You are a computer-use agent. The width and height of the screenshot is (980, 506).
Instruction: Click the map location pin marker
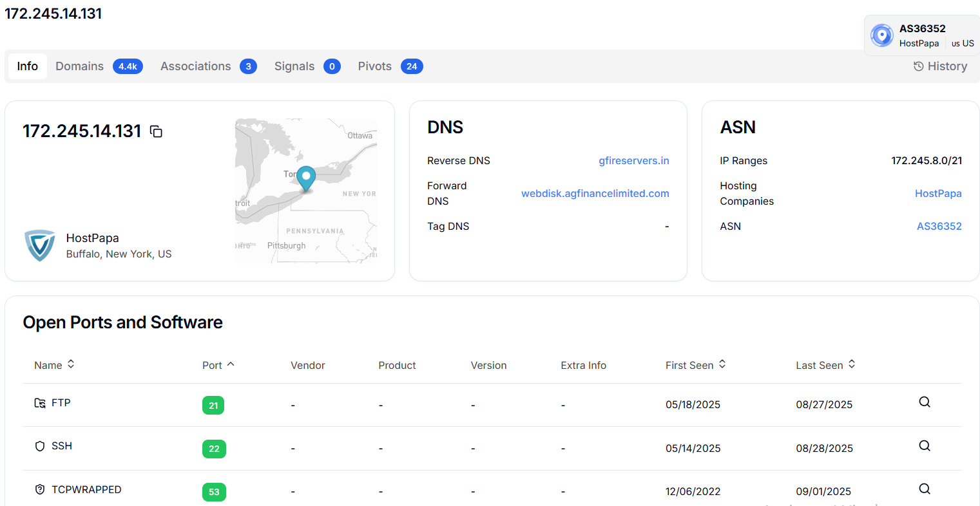tap(306, 178)
